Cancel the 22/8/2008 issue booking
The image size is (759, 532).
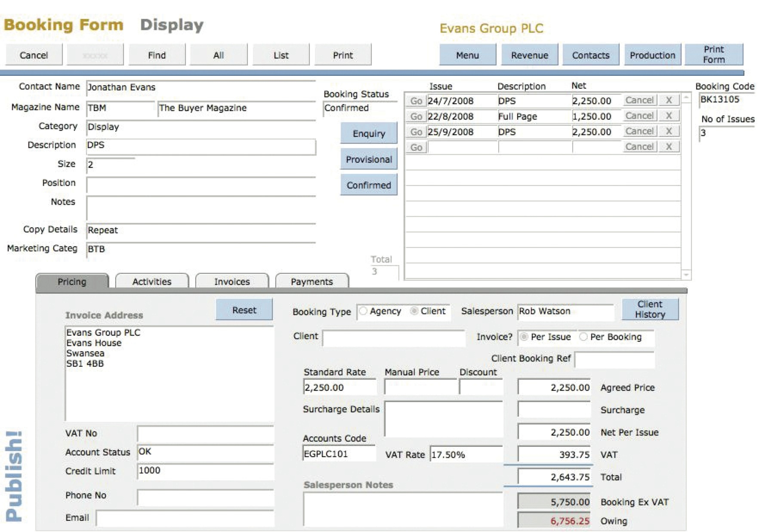[640, 116]
